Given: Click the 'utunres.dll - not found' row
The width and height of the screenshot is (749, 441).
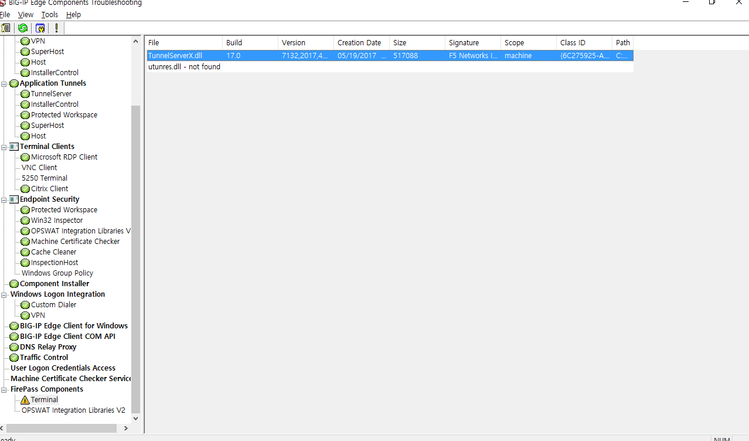Looking at the screenshot, I should (390, 66).
